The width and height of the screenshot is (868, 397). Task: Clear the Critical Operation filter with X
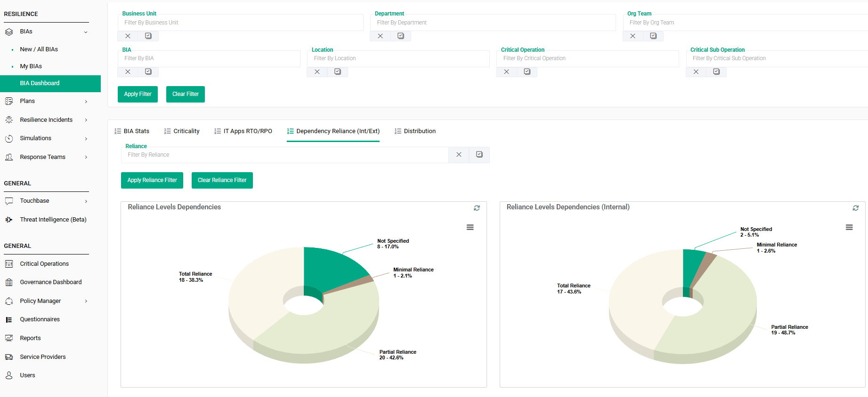click(506, 72)
